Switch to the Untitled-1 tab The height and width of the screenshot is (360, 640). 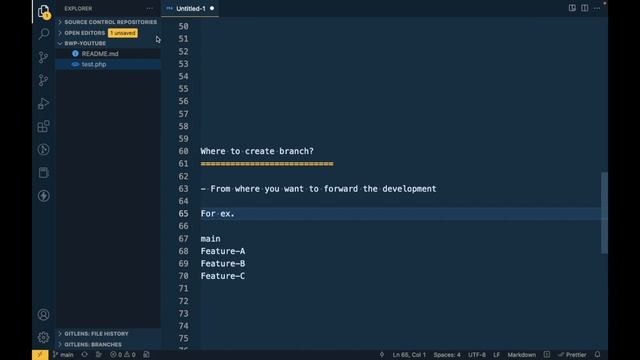point(191,9)
